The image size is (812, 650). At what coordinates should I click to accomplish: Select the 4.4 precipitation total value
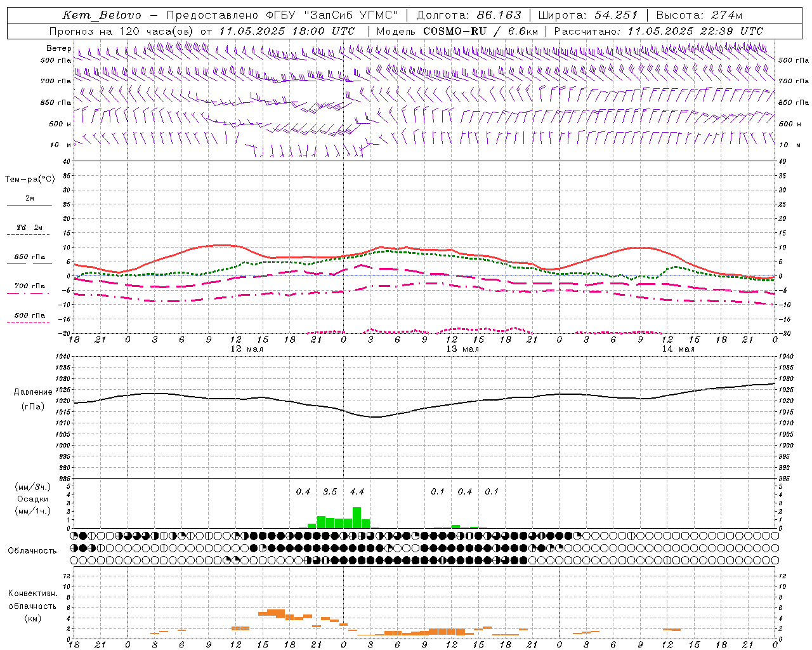click(357, 492)
